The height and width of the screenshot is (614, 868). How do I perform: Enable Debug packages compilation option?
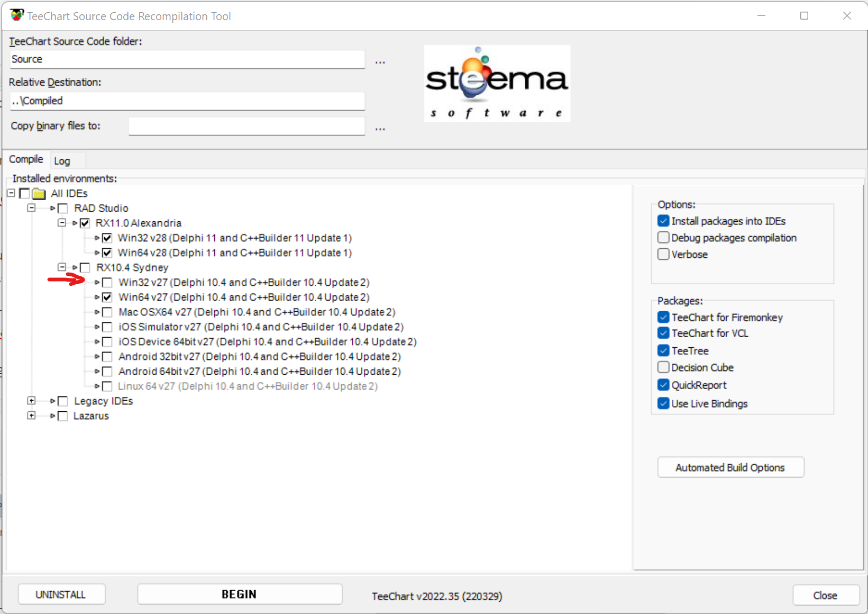[663, 237]
